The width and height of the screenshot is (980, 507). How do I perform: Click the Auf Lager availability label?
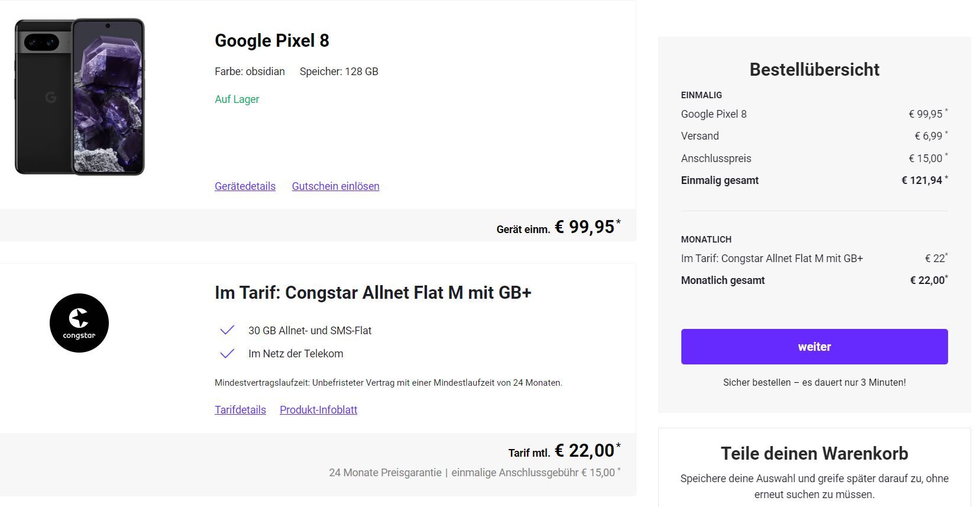click(237, 99)
